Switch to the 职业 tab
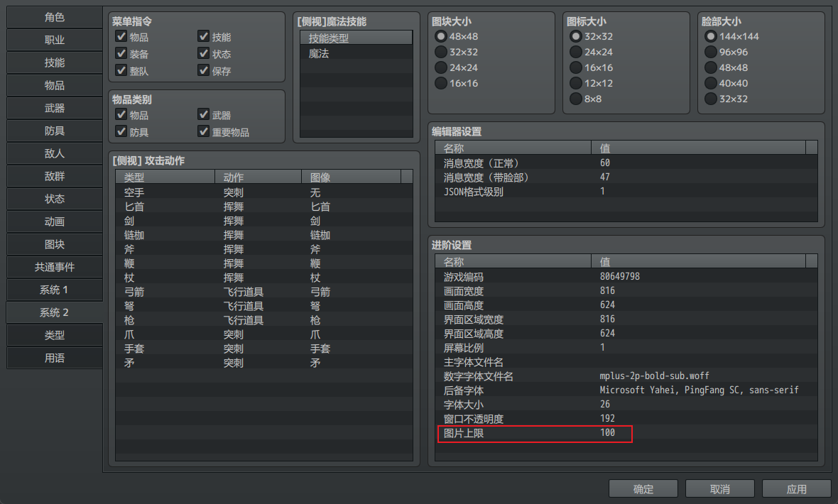 point(55,40)
